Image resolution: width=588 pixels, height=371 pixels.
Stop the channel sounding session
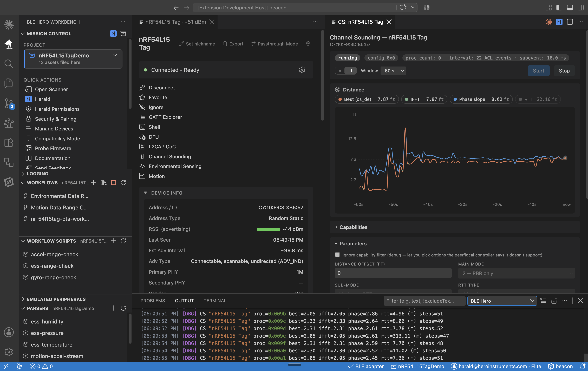point(564,71)
